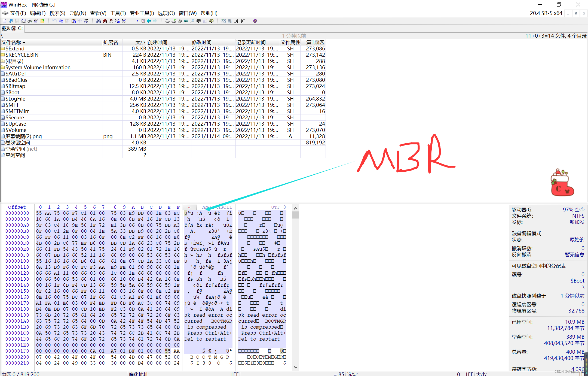This screenshot has height=376, width=588.
Task: Click offset row 000001F0 in hex view
Action: coord(17,351)
